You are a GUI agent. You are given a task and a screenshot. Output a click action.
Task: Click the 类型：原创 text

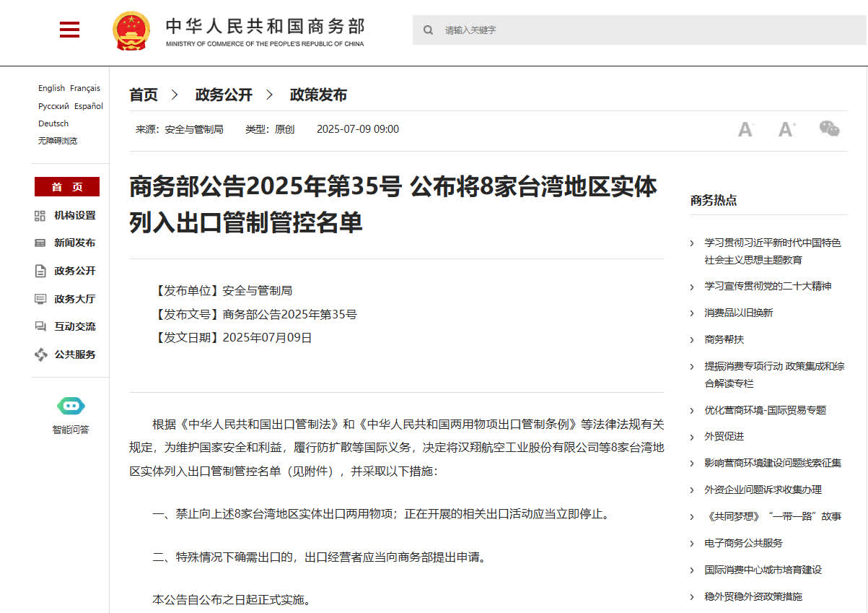[x=270, y=129]
